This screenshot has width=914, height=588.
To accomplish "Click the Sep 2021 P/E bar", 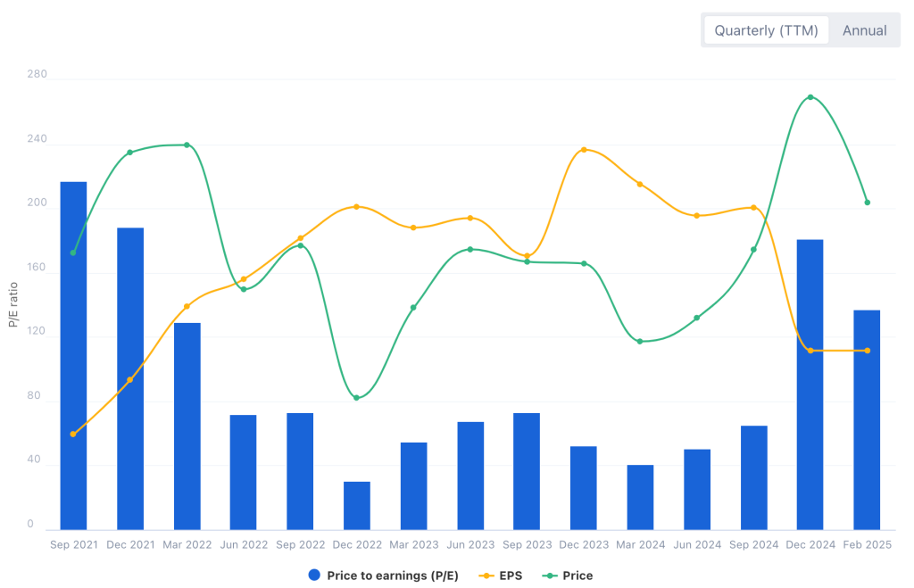I will coord(73,355).
